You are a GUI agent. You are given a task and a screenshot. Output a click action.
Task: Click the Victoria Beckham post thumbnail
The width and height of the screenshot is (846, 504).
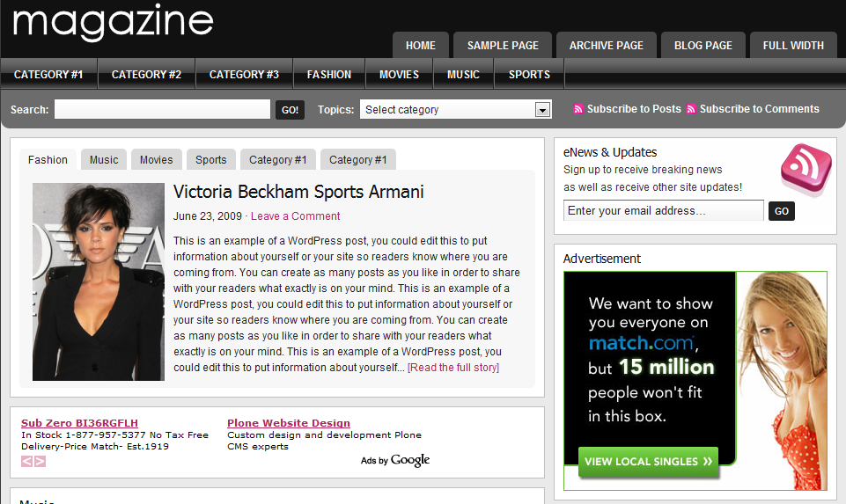point(99,282)
